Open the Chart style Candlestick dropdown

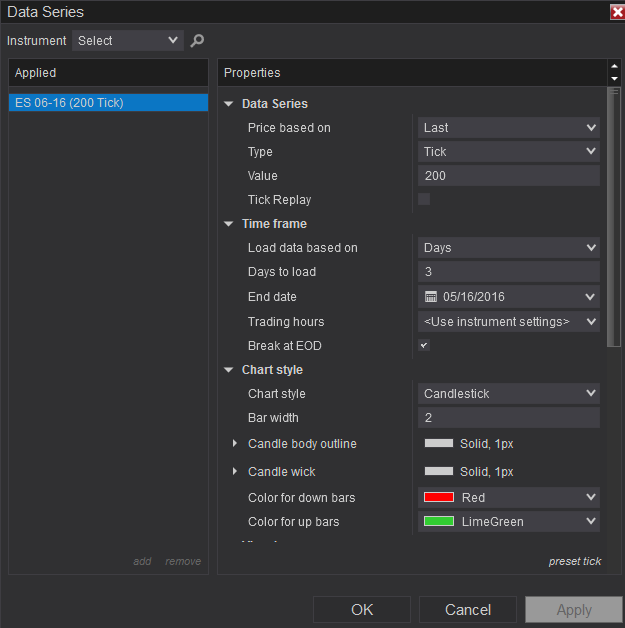coord(508,394)
